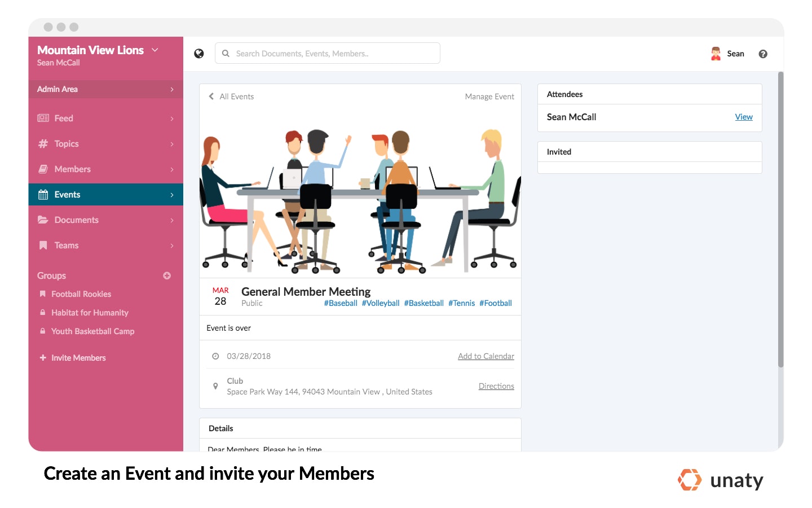Expand the Mountain View Lions dropdown
This screenshot has width=812, height=508.
pos(155,50)
